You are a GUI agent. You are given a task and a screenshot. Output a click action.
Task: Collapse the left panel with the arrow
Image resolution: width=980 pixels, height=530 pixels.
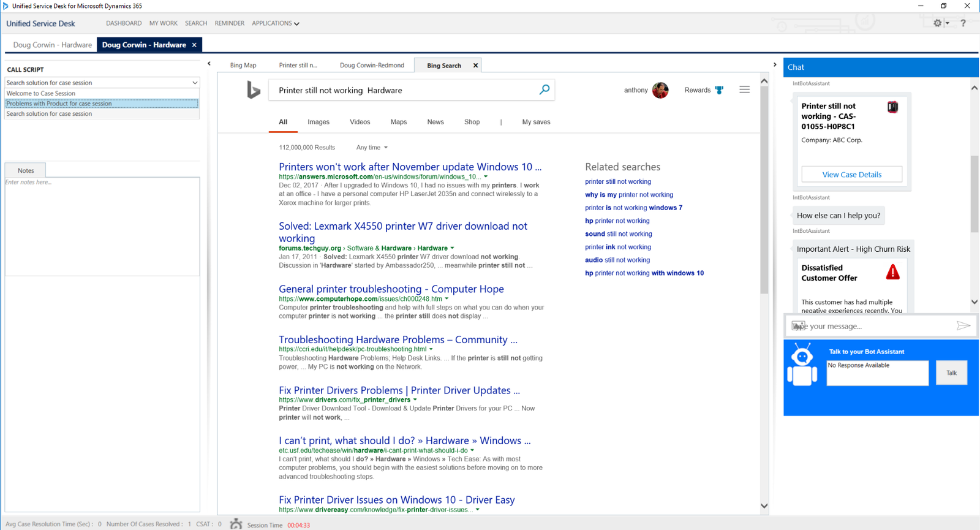point(209,64)
